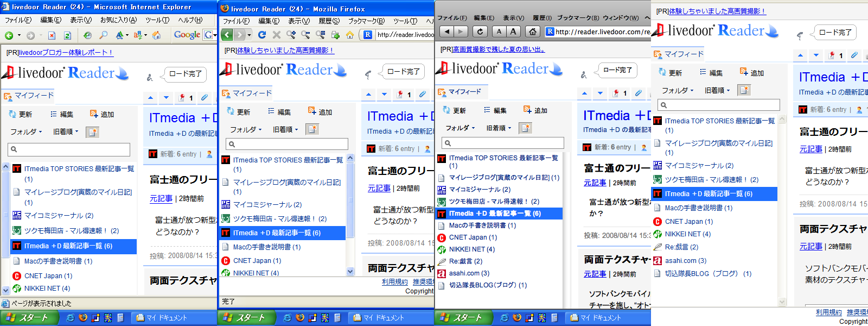This screenshot has width=868, height=326.
Task: Open the フォルダ dropdown in rightmost window
Action: [678, 90]
